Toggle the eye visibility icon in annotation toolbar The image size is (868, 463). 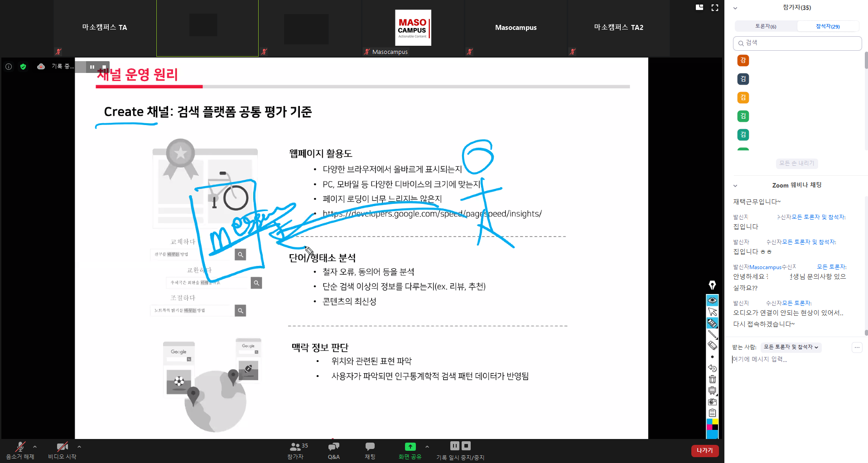click(712, 300)
